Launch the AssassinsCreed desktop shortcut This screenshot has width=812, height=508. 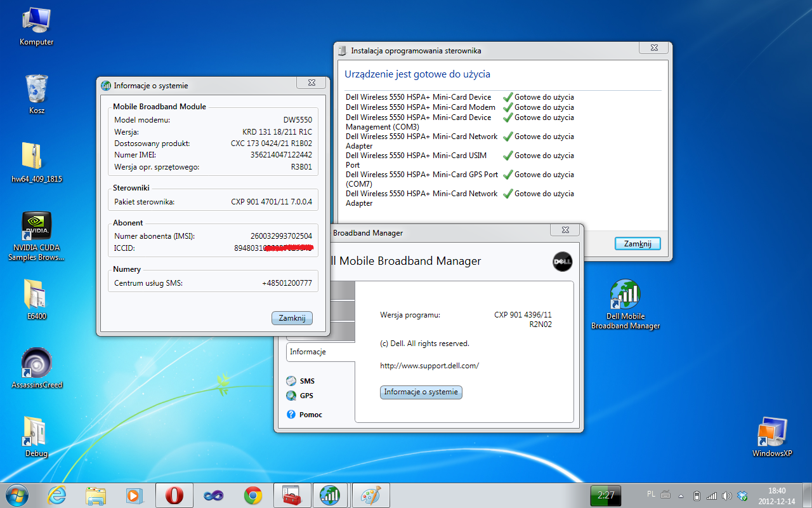tap(37, 368)
